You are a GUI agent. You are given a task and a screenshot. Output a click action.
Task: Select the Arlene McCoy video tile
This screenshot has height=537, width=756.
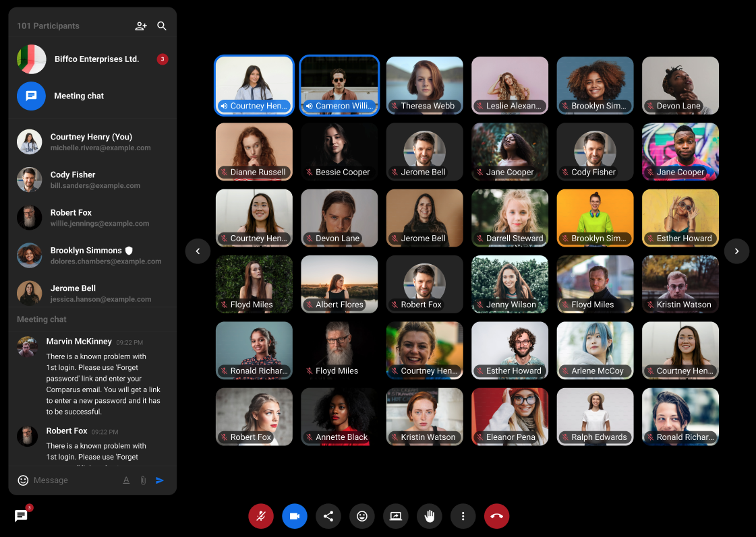click(595, 350)
